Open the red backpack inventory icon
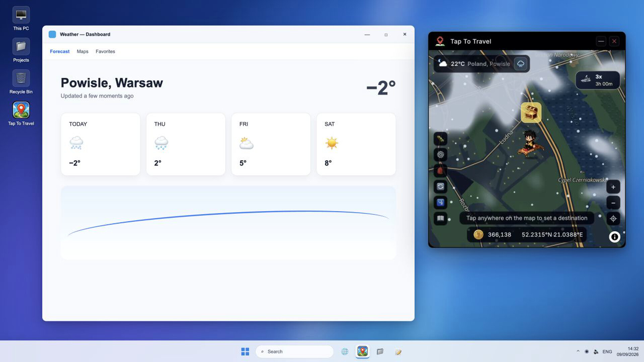The image size is (644, 362). pyautogui.click(x=440, y=171)
